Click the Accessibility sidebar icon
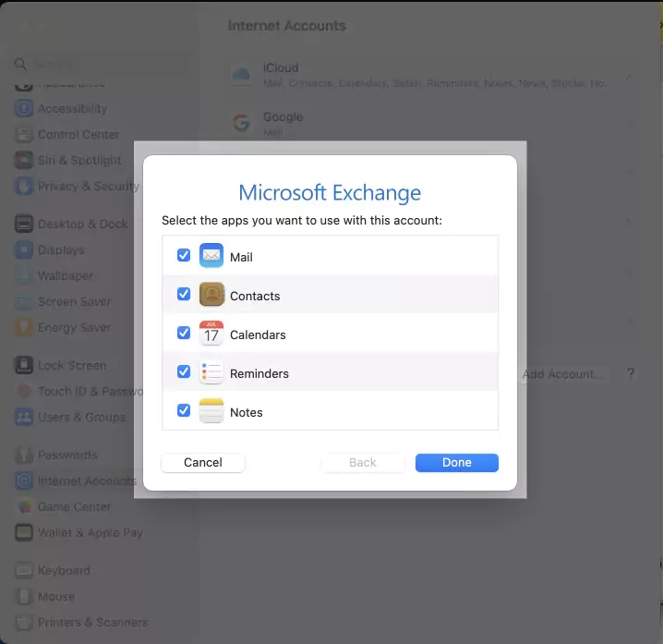Viewport: 663px width, 644px height. pos(24,109)
